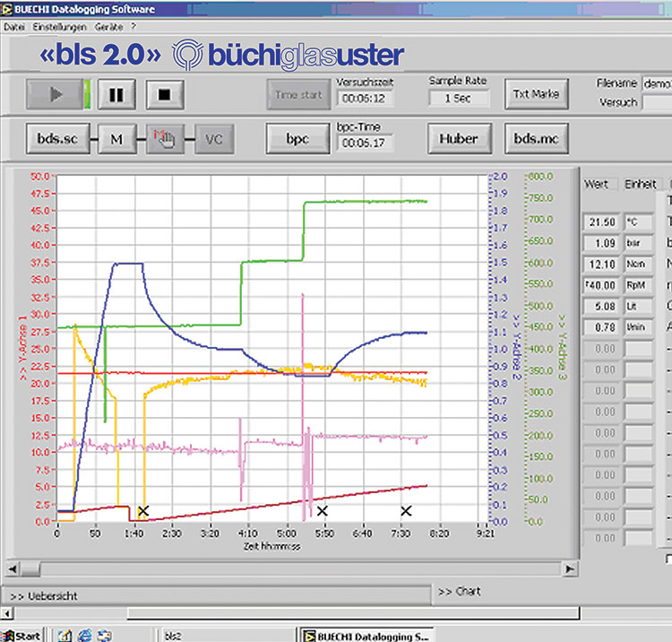Click the X marker near 5:50

pyautogui.click(x=323, y=511)
